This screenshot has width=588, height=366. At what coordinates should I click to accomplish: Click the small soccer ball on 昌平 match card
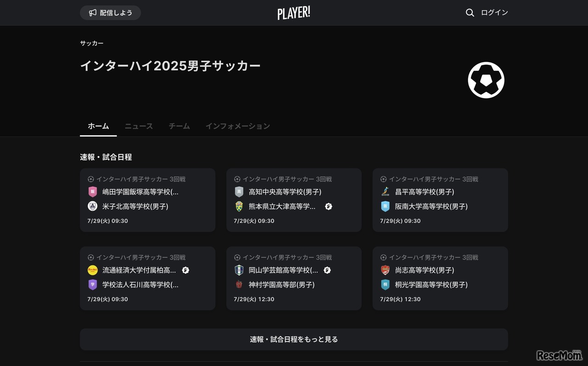pos(383,179)
